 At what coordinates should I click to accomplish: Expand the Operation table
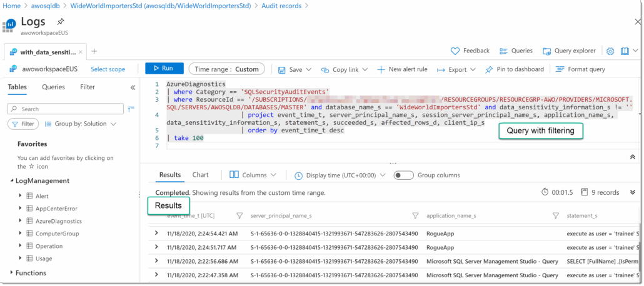tap(20, 246)
